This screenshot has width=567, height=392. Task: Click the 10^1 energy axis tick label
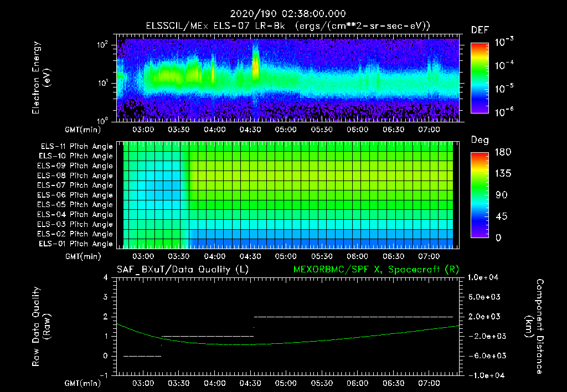tap(102, 83)
